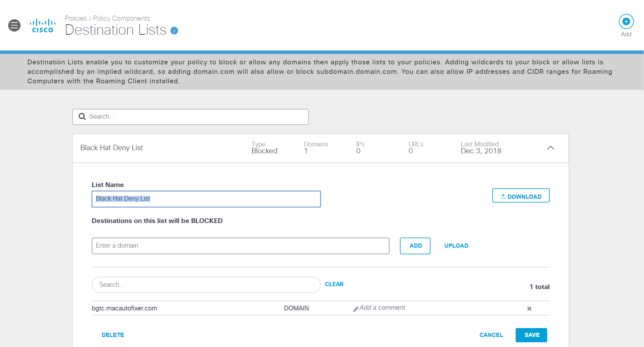Focus the Enter a domain field
Viewport: 644px width, 347px height.
240,246
